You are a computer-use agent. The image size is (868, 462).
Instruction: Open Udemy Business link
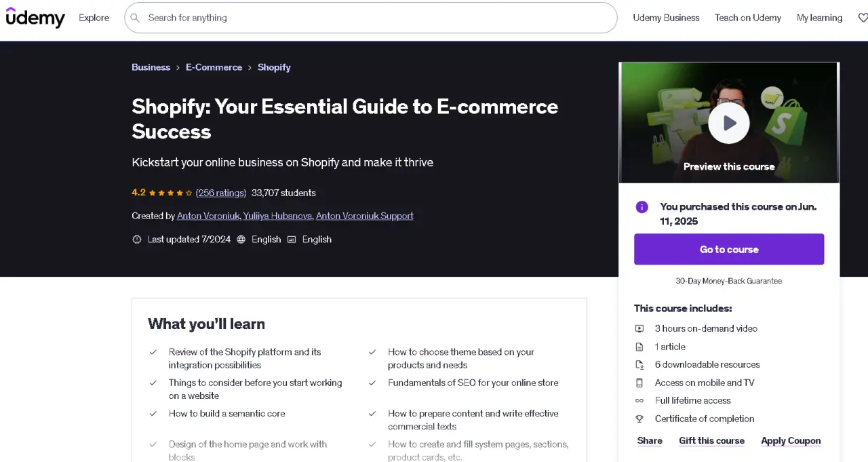(x=666, y=18)
